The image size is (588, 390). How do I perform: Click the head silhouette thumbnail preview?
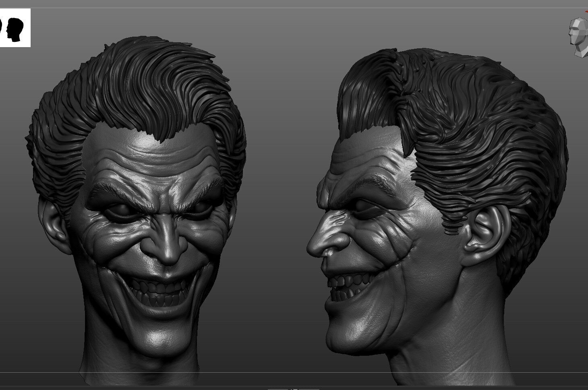click(x=15, y=28)
